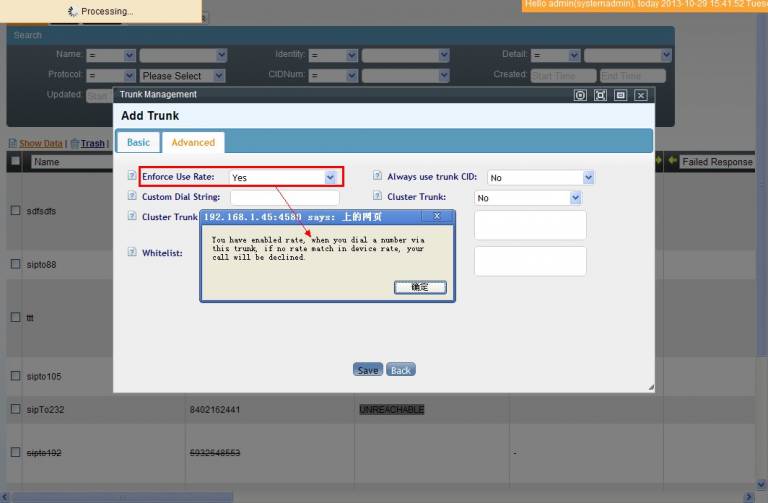Click help icon beside Whitelist

point(132,253)
